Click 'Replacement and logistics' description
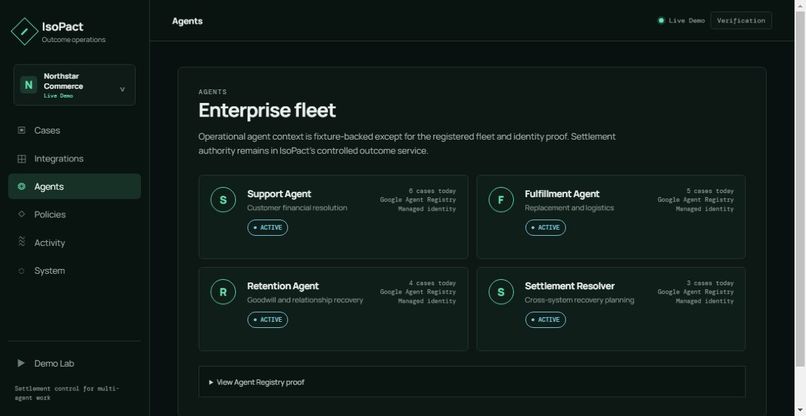The image size is (806, 416). (x=569, y=208)
